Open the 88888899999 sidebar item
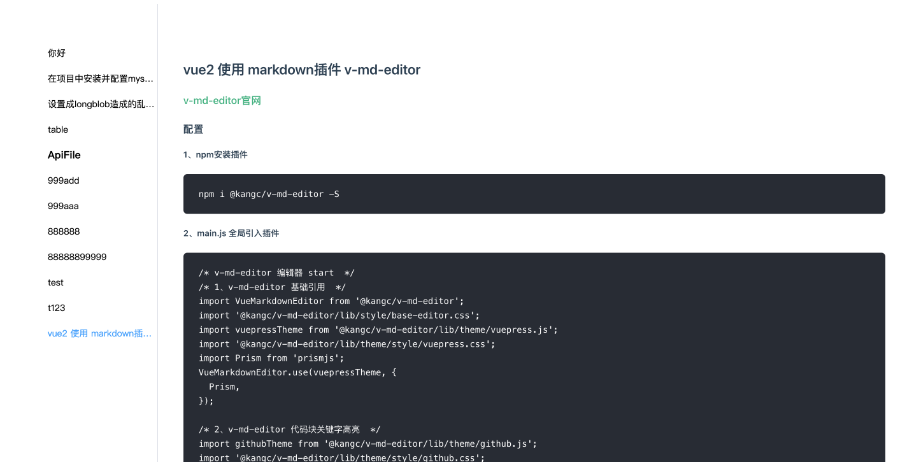Screen dimensions: 916x476 [77, 257]
